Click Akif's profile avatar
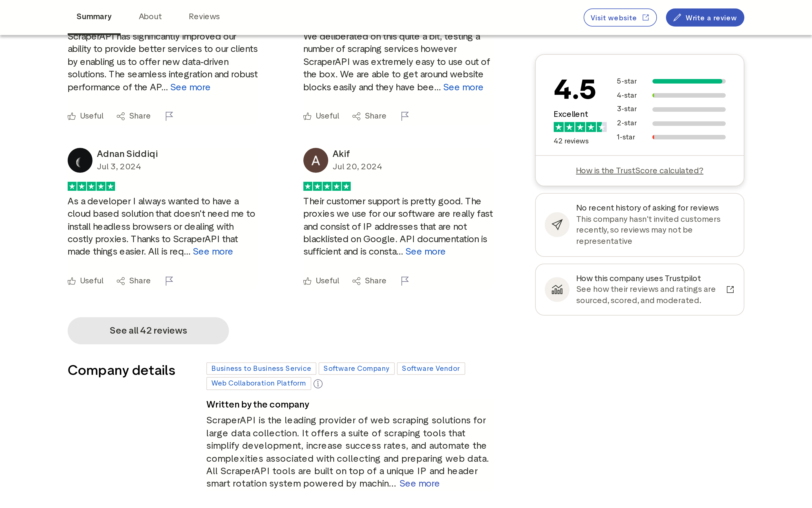 316,160
